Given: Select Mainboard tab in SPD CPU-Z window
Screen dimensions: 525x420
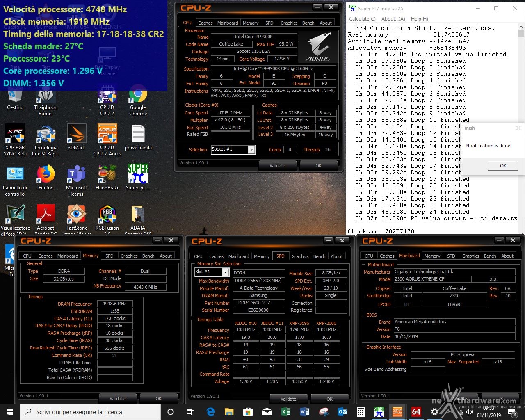Looking at the screenshot, I should [x=239, y=256].
